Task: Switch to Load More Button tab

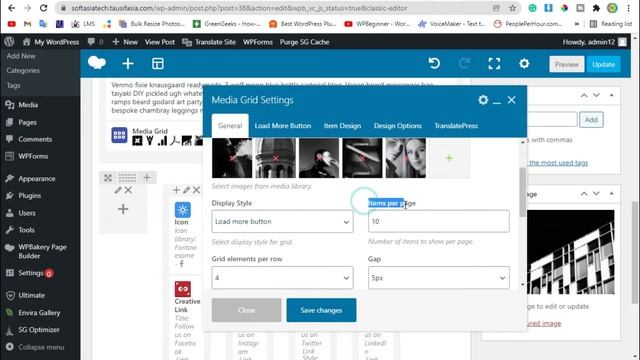Action: (283, 126)
